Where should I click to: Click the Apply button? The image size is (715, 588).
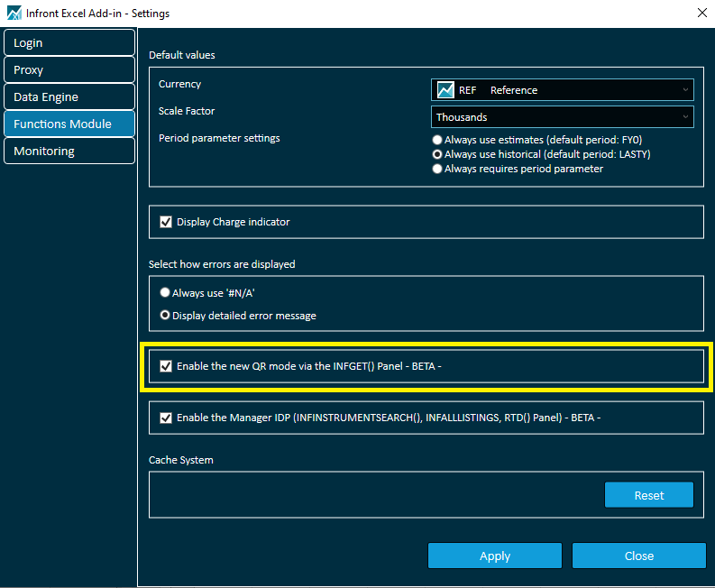click(494, 556)
